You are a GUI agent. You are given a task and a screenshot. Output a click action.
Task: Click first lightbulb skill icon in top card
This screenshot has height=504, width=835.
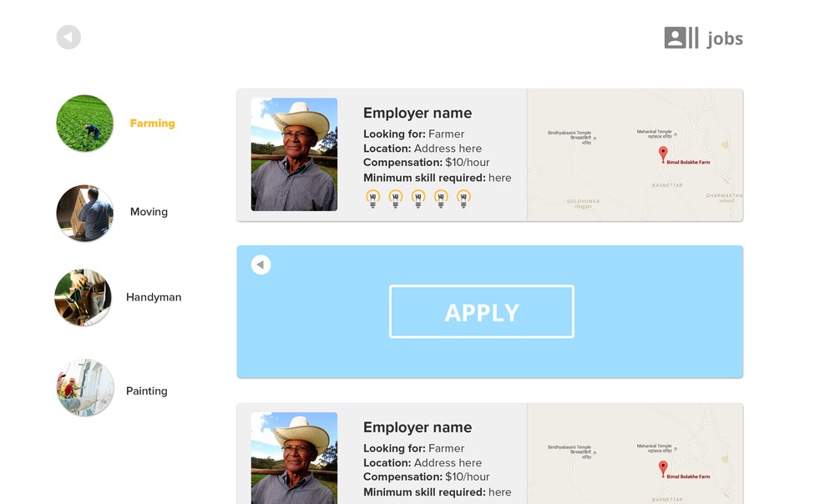coord(372,199)
